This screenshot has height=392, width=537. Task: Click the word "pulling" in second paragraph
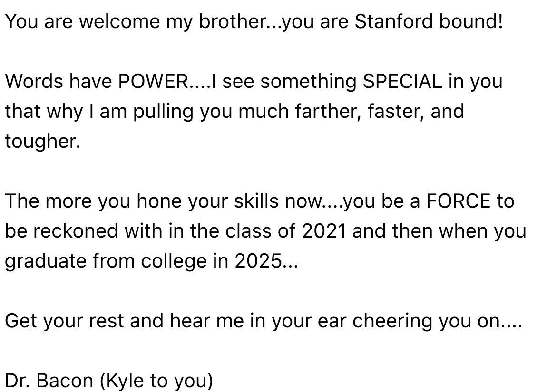163,112
